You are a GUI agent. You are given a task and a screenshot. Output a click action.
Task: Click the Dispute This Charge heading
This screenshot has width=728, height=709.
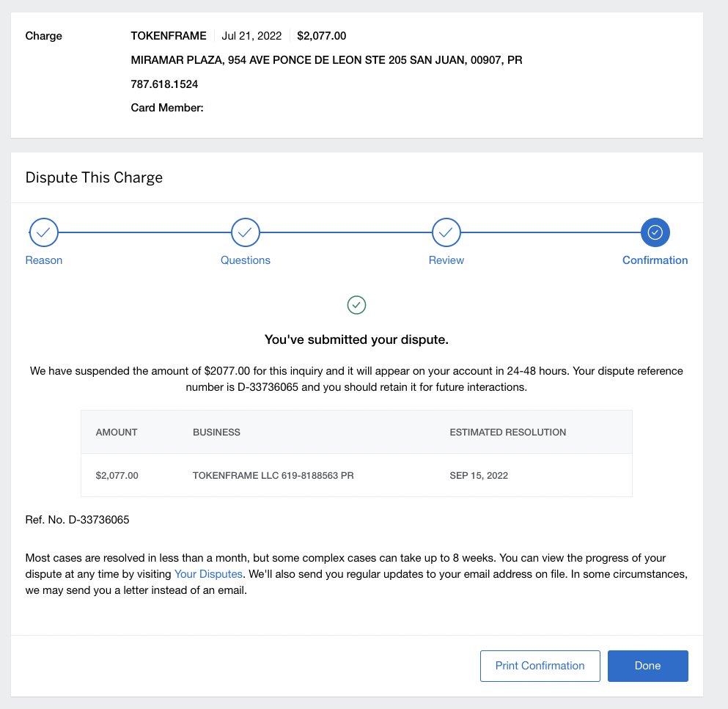point(94,177)
